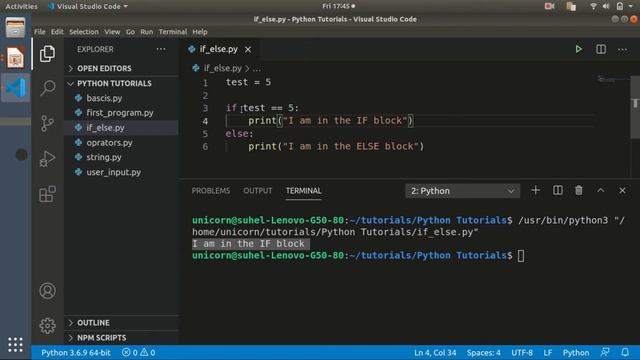
Task: Open the system volume and power menu
Action: click(x=611, y=6)
